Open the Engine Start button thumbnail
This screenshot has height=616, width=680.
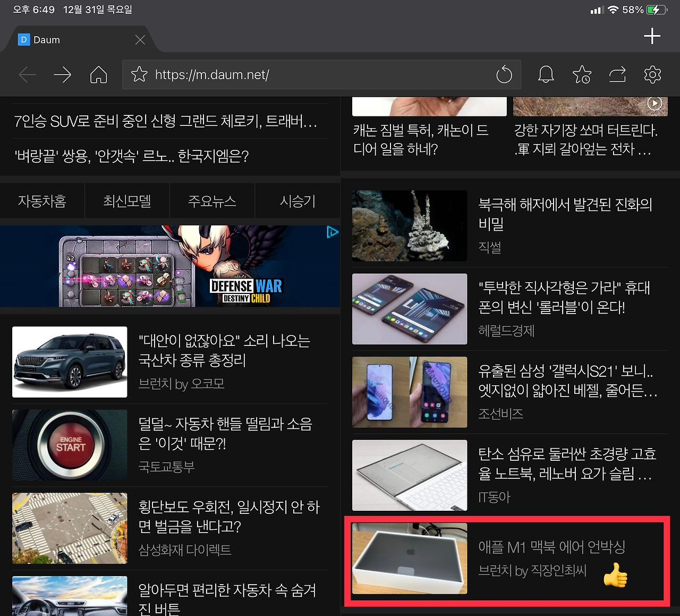70,445
